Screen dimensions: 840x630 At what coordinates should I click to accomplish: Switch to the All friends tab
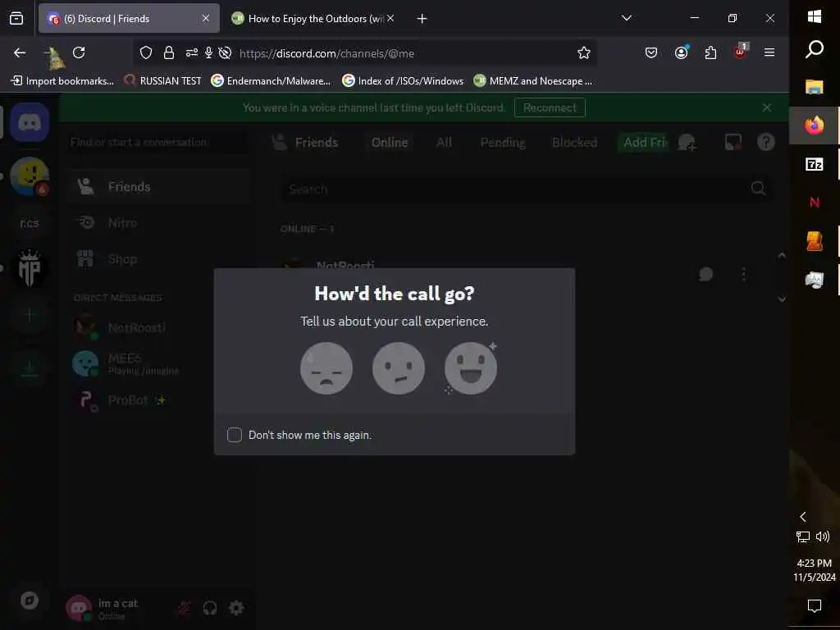[444, 143]
